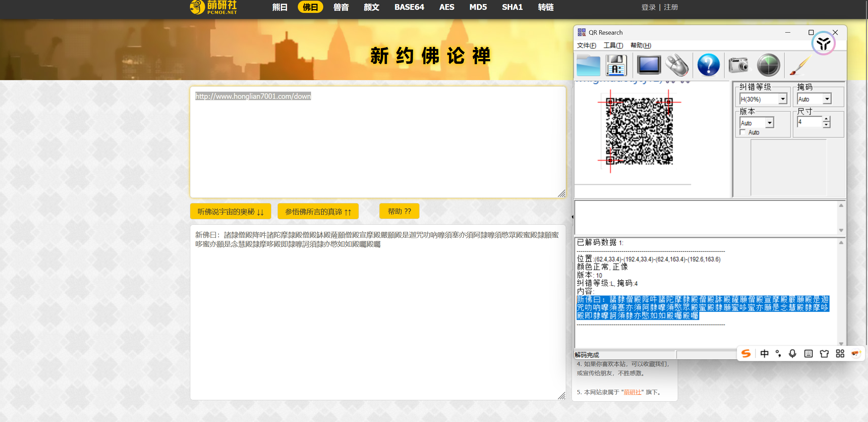Expand the 纠错等级 H(30%) dropdown
The height and width of the screenshot is (422, 868).
(x=783, y=99)
